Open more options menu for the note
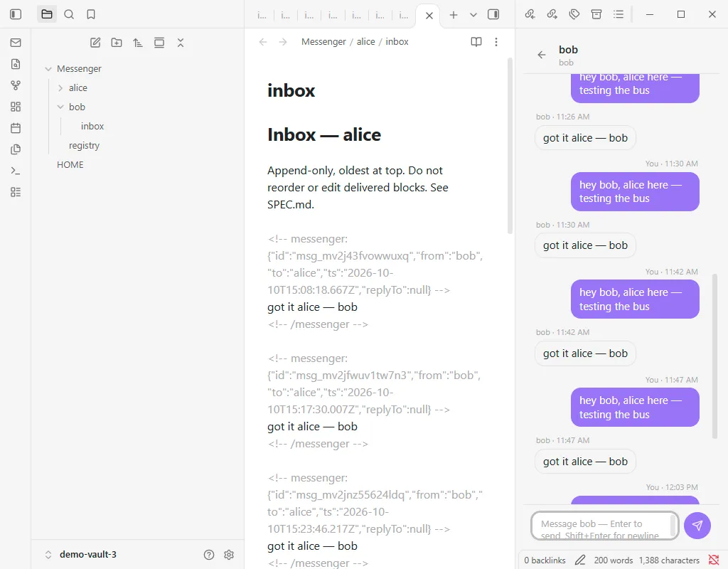The height and width of the screenshot is (569, 728). click(x=496, y=42)
